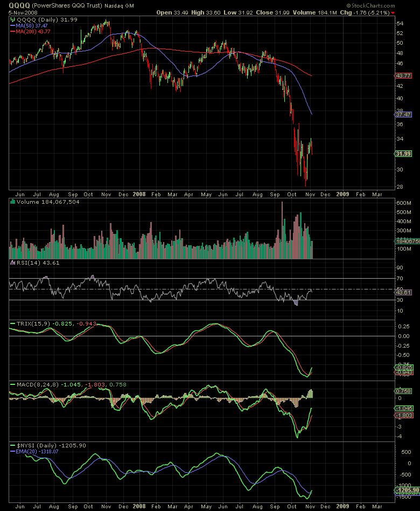
Task: Click the 90 level label on RSI axis
Action: 400,268
